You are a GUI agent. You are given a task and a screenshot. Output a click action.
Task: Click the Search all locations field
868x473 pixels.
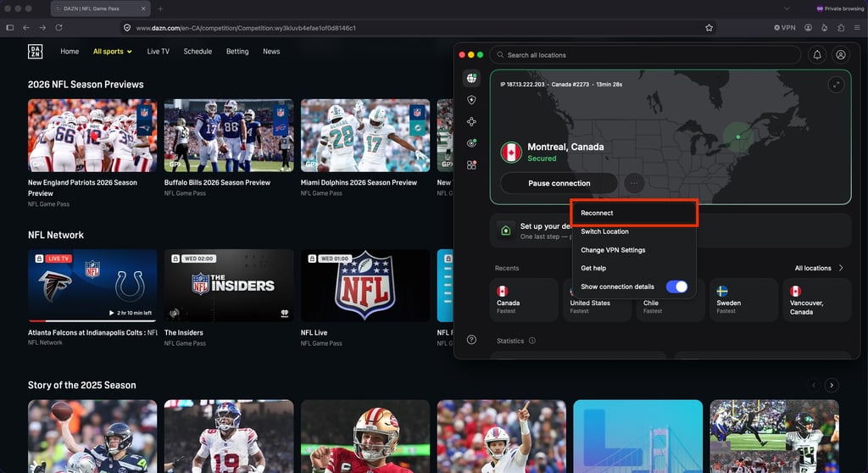pos(645,55)
